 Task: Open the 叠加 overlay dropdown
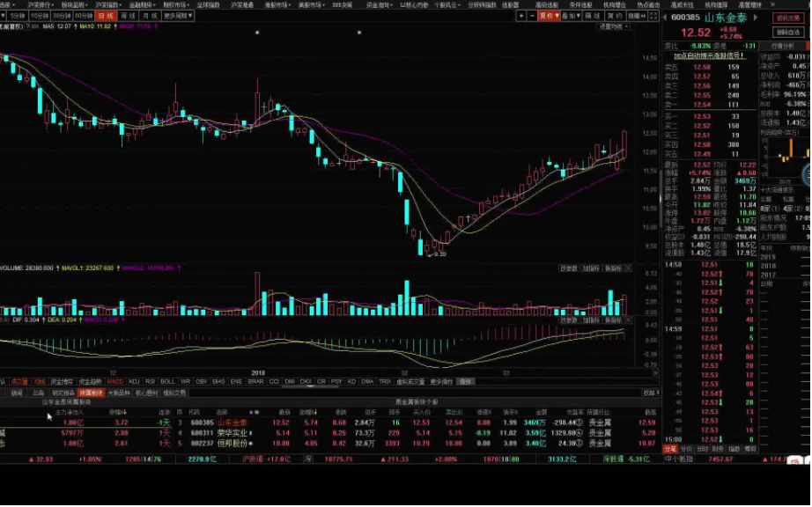572,16
